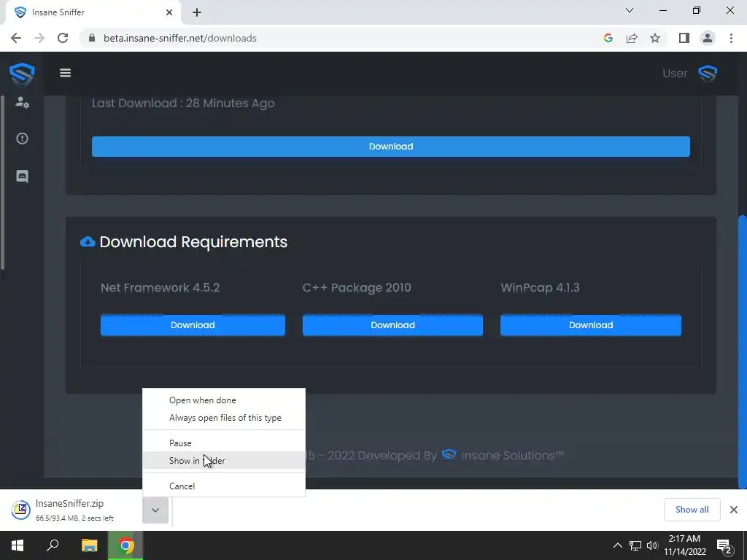
Task: Click the top wide Download button
Action: tap(391, 146)
